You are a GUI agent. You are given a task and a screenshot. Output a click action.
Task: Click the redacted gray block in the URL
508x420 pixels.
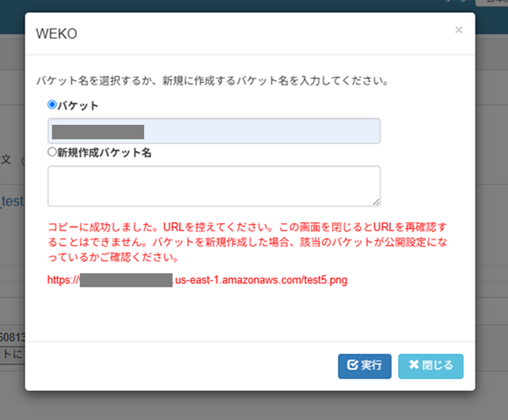coord(126,280)
